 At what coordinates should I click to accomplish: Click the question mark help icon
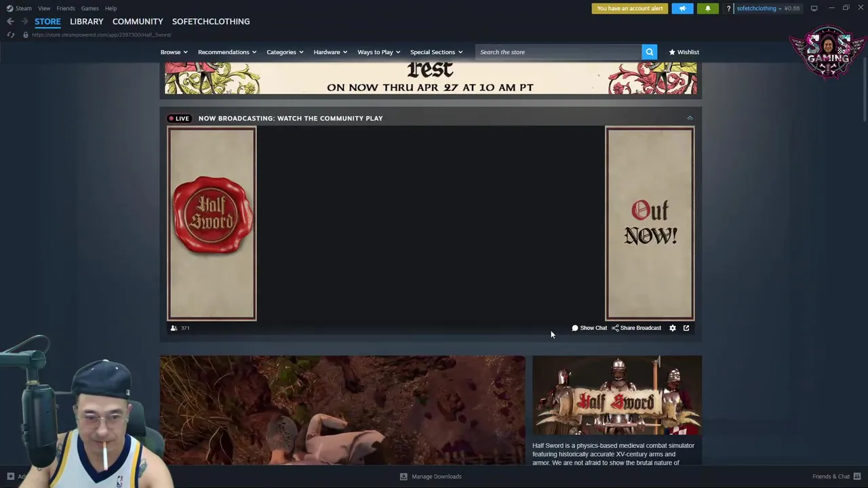pyautogui.click(x=728, y=9)
